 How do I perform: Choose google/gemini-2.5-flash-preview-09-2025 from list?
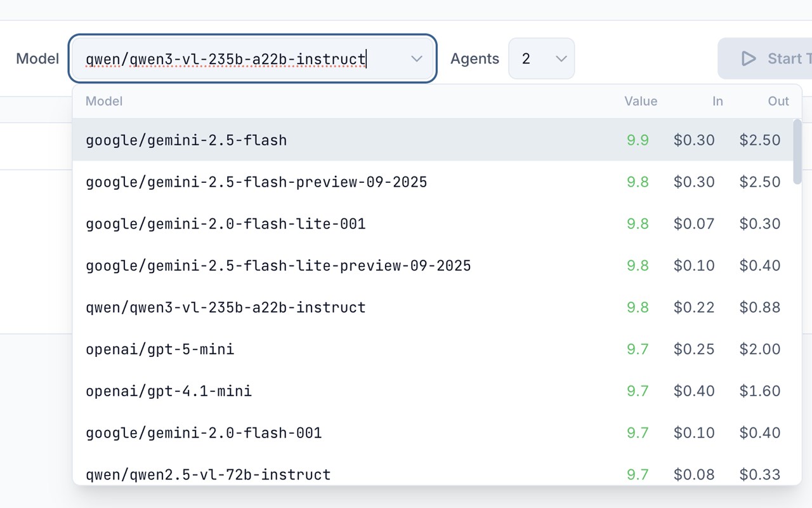coord(256,182)
